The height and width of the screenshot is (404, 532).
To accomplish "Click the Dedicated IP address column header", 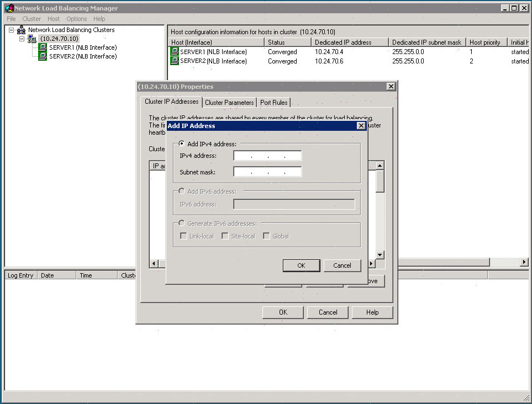I will coord(350,42).
